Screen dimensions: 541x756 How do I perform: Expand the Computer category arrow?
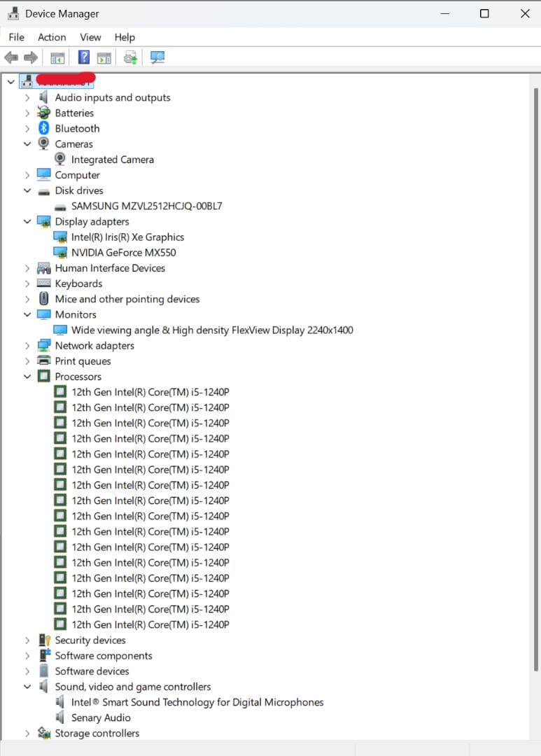tap(27, 175)
